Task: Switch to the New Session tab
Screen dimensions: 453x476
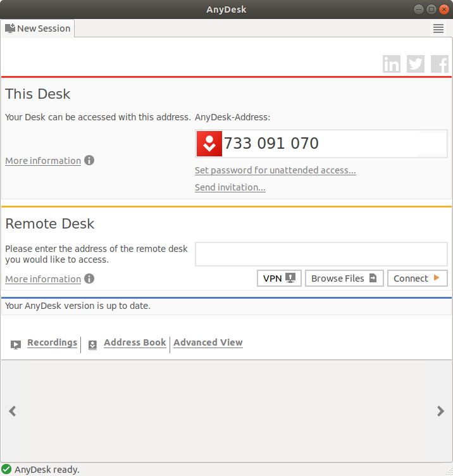Action: 38,28
